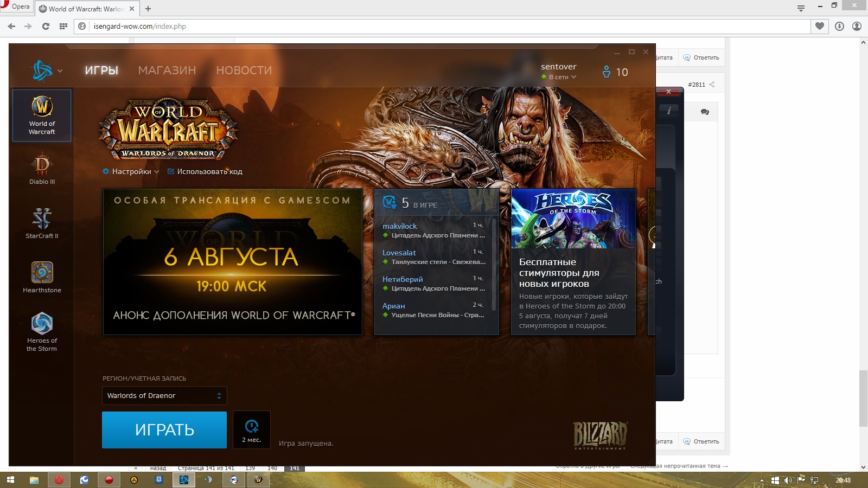Select Diablo III in the games sidebar
Screen dimensions: 868x488
click(42, 169)
